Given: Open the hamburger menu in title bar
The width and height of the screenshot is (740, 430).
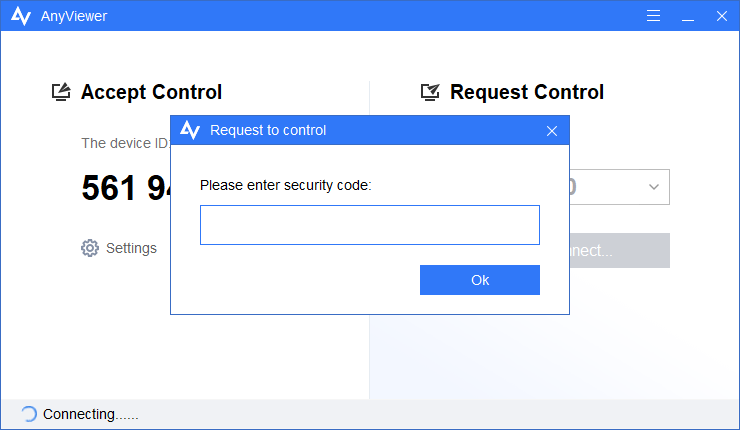Looking at the screenshot, I should [654, 16].
